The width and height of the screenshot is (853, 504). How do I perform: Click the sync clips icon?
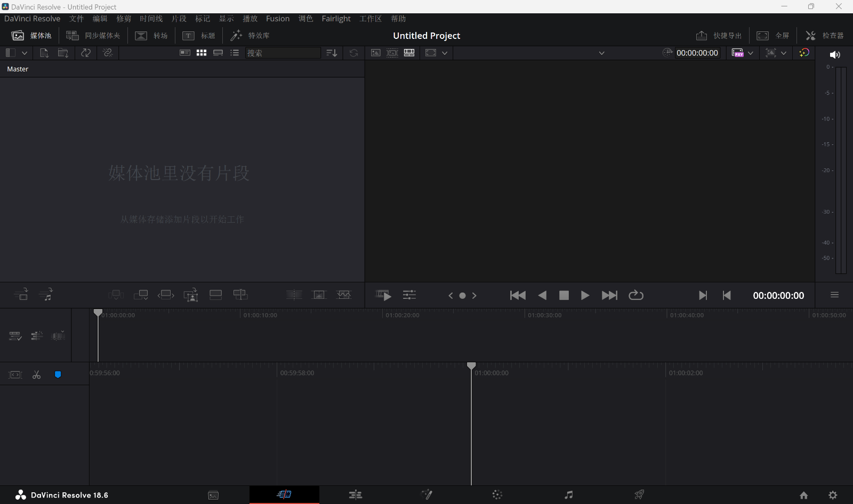click(x=86, y=53)
